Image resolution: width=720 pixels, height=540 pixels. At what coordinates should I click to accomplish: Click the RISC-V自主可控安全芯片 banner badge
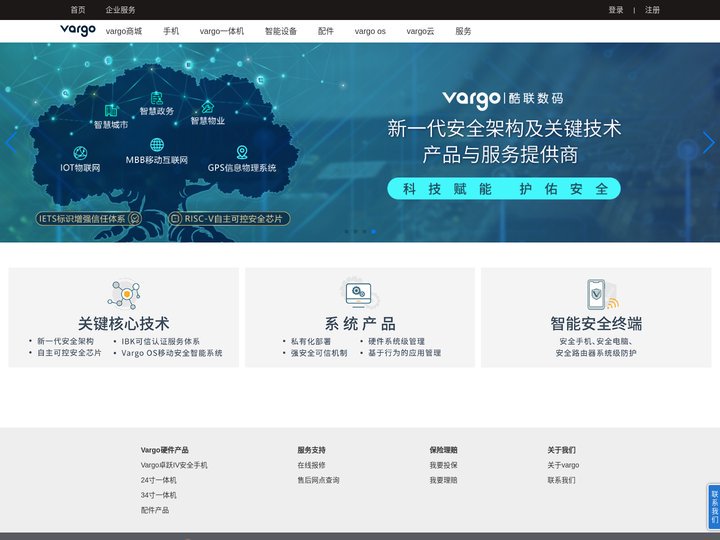click(x=229, y=219)
